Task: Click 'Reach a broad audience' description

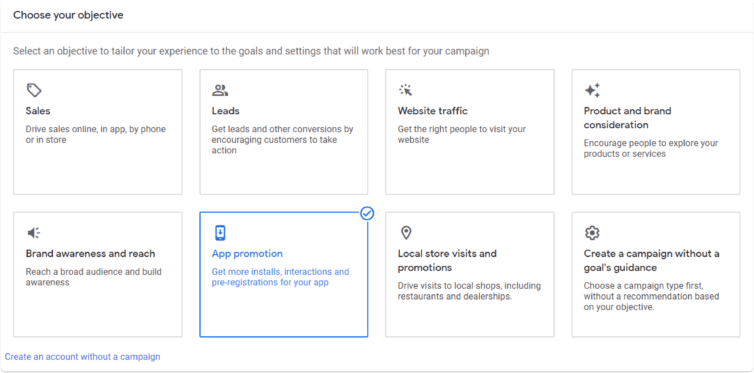Action: 93,277
